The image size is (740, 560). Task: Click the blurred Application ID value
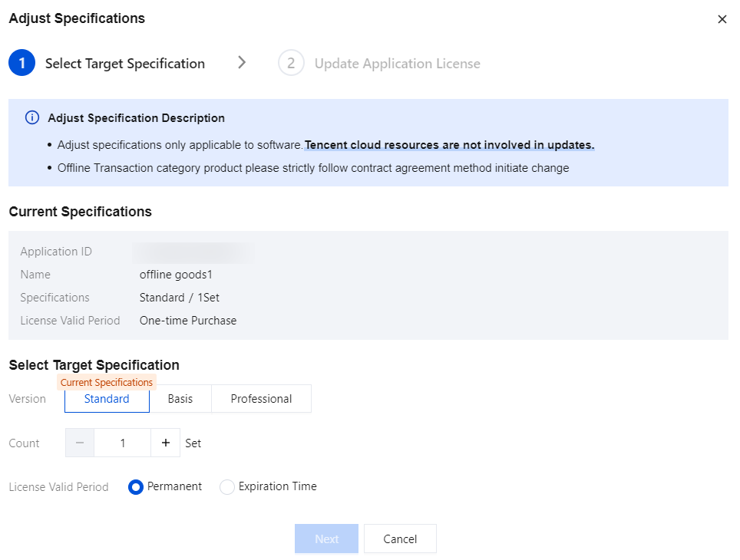tap(192, 252)
